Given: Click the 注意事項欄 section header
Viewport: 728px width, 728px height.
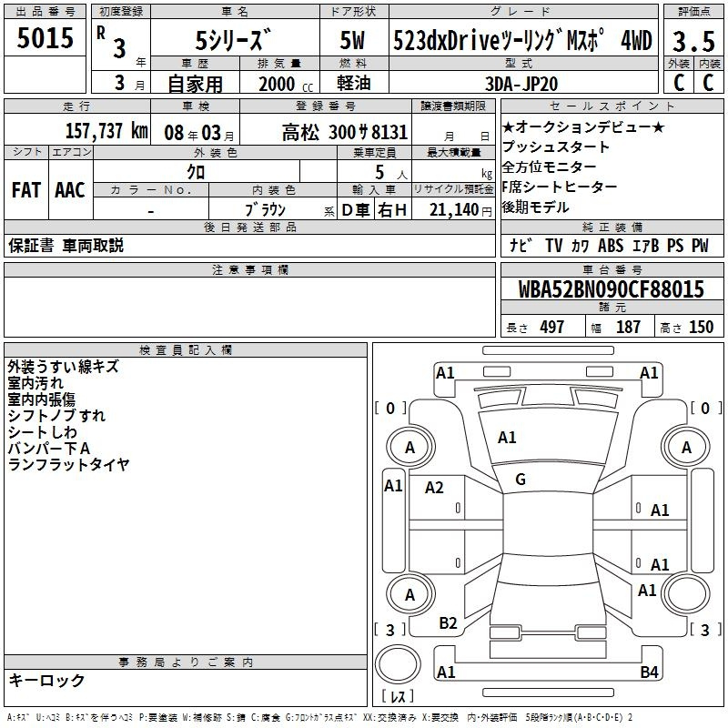Looking at the screenshot, I should coord(249,269).
